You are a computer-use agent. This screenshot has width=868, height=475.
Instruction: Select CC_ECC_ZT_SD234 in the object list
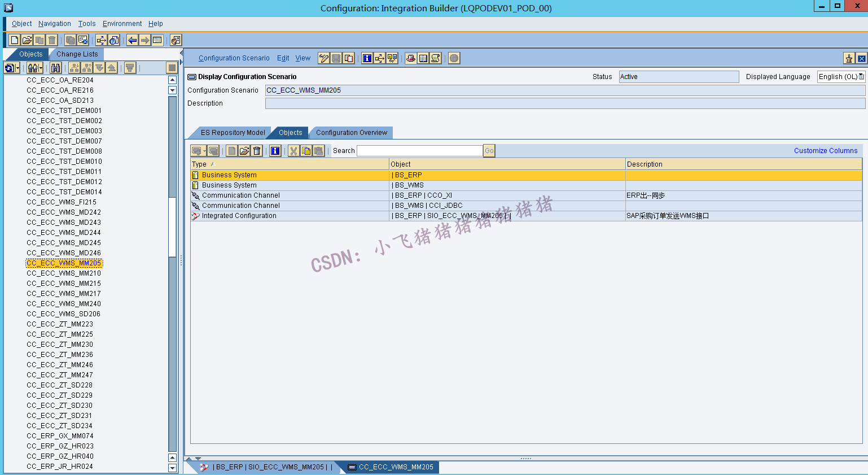(x=59, y=426)
